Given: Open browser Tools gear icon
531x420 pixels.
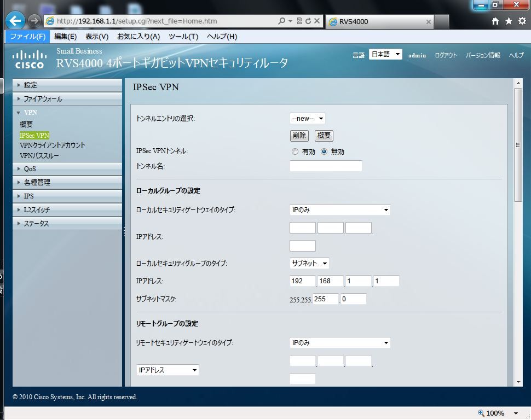Looking at the screenshot, I should click(x=522, y=21).
